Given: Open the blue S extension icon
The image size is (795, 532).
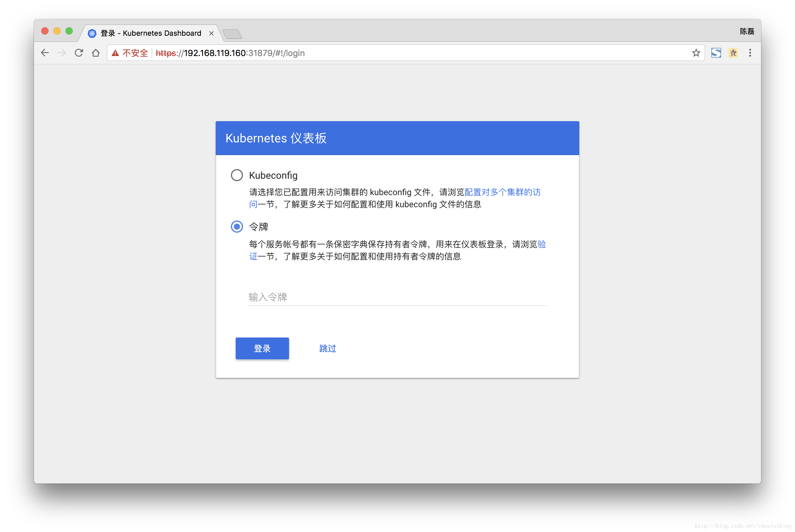Looking at the screenshot, I should click(716, 53).
